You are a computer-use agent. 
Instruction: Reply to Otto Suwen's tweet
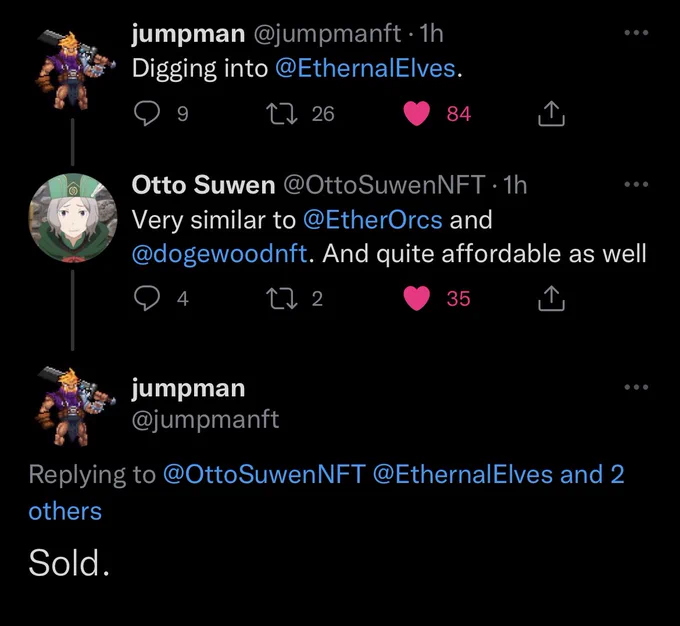[147, 298]
